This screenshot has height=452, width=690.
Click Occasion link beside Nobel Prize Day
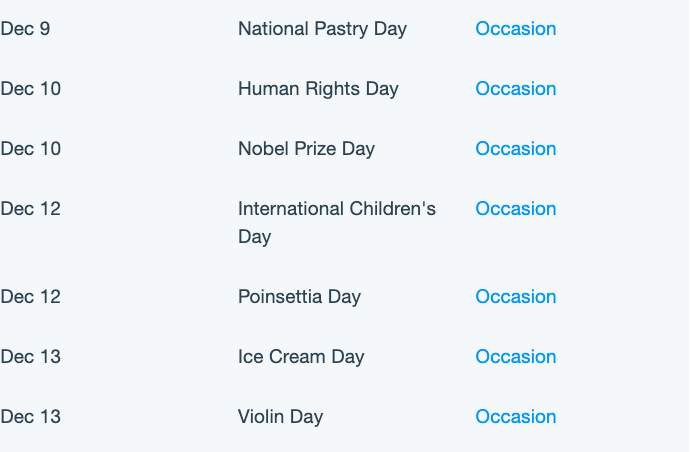tap(516, 149)
